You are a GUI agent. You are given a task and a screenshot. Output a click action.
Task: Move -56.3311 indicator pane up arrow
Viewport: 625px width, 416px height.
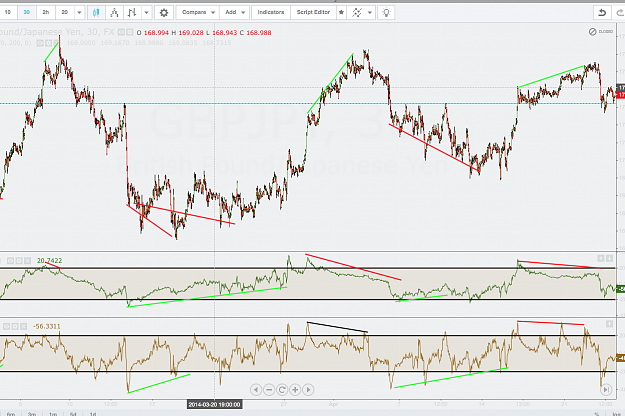[x=609, y=324]
